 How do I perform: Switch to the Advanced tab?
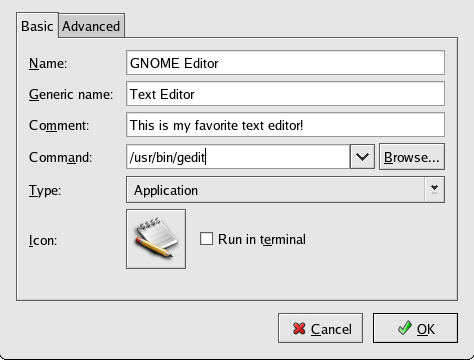[91, 26]
